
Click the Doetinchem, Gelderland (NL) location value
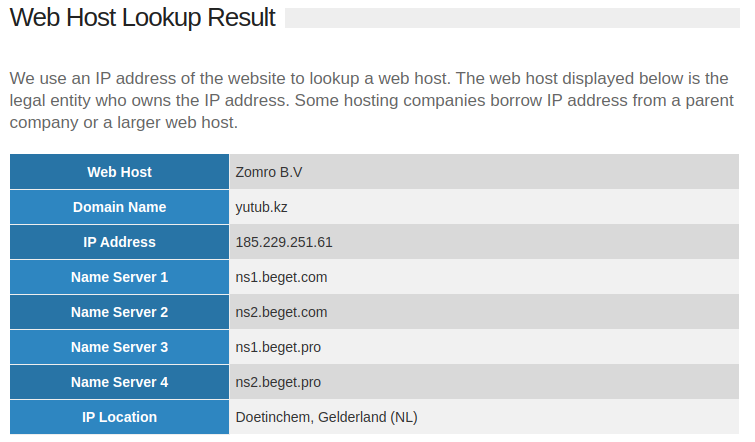click(326, 417)
